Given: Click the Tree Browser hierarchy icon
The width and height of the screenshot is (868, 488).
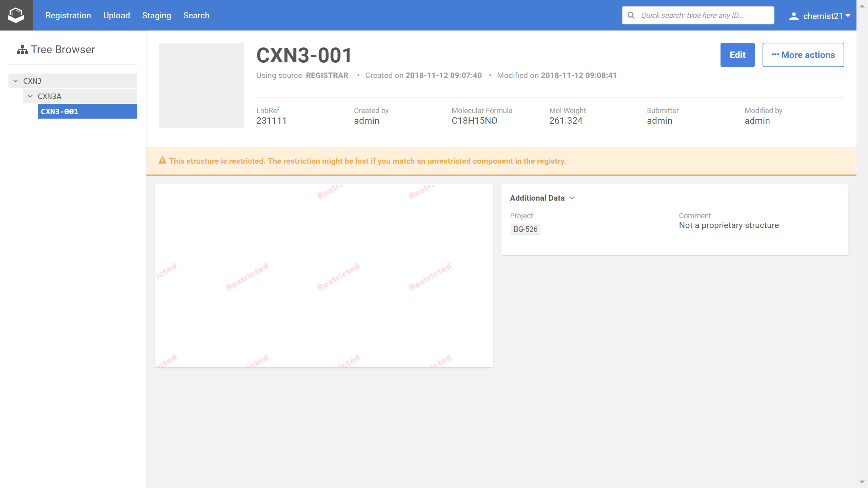Looking at the screenshot, I should (22, 50).
